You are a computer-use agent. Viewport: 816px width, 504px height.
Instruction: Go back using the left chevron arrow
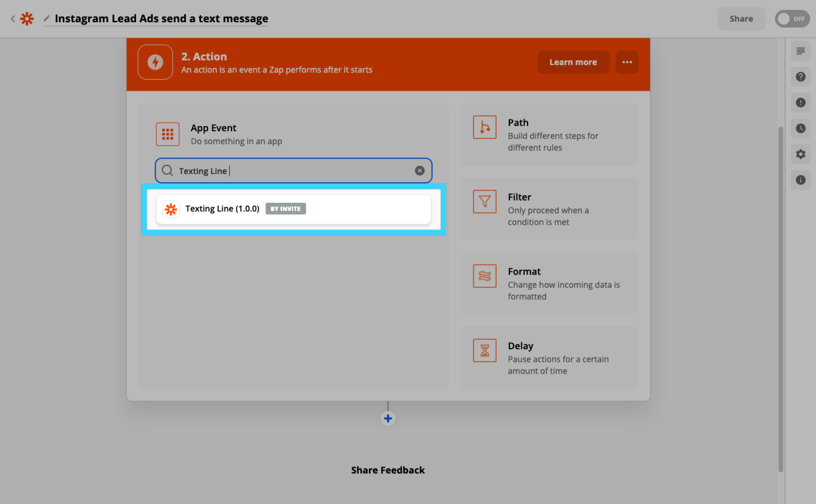(x=12, y=19)
